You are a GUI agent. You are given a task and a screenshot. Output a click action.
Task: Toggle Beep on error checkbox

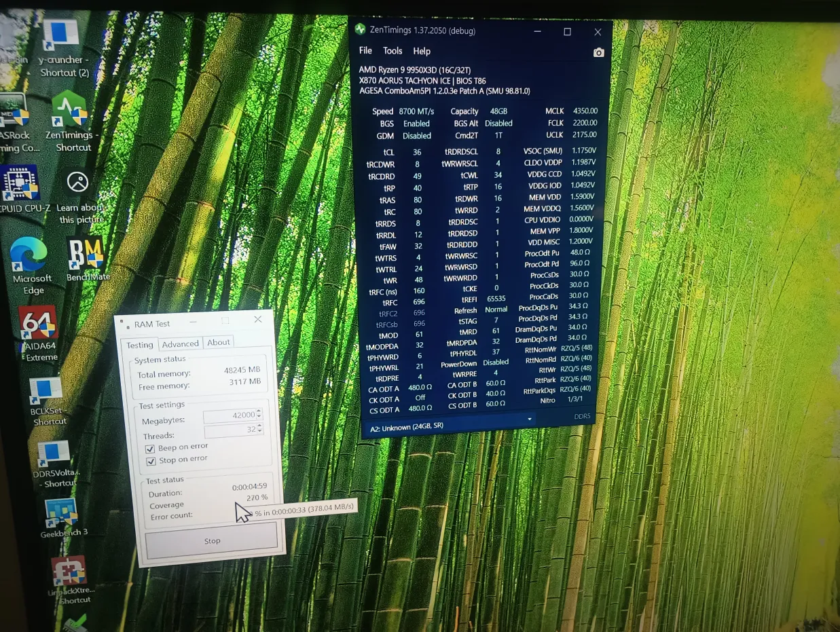151,449
